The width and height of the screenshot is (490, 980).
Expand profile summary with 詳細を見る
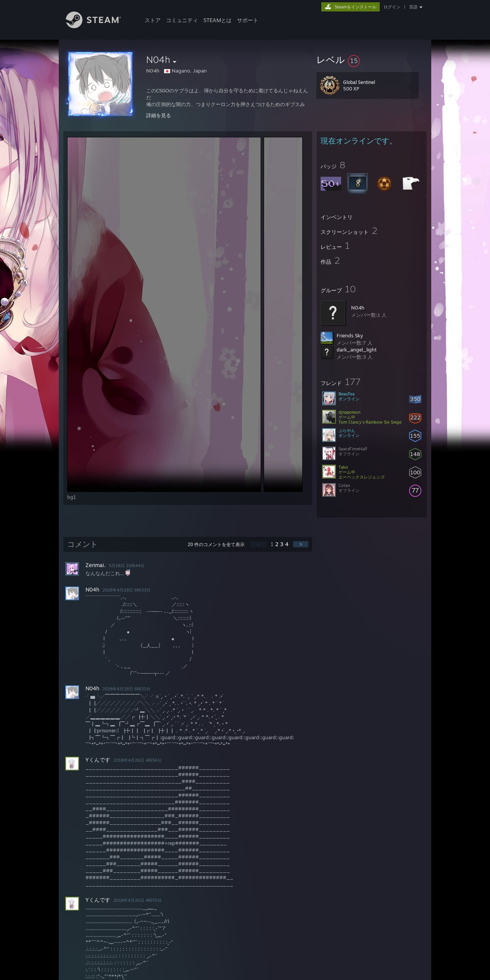pos(158,116)
